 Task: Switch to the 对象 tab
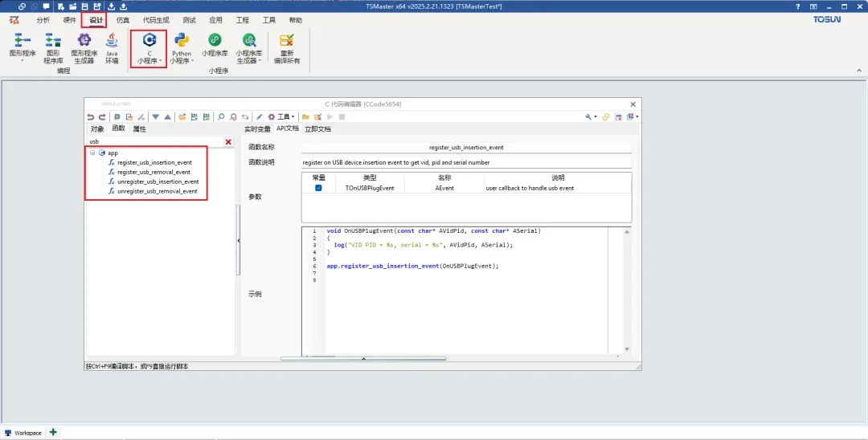pyautogui.click(x=97, y=128)
